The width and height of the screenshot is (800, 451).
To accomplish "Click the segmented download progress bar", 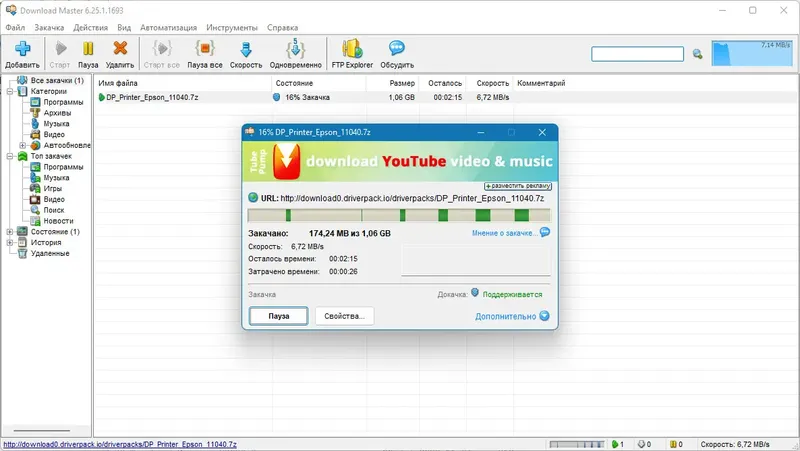I will (x=399, y=215).
